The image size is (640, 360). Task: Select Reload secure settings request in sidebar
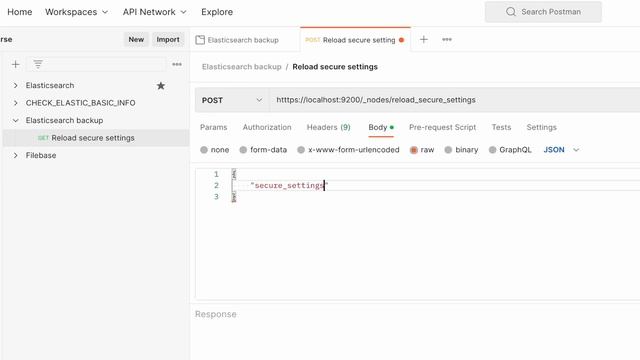click(x=96, y=138)
